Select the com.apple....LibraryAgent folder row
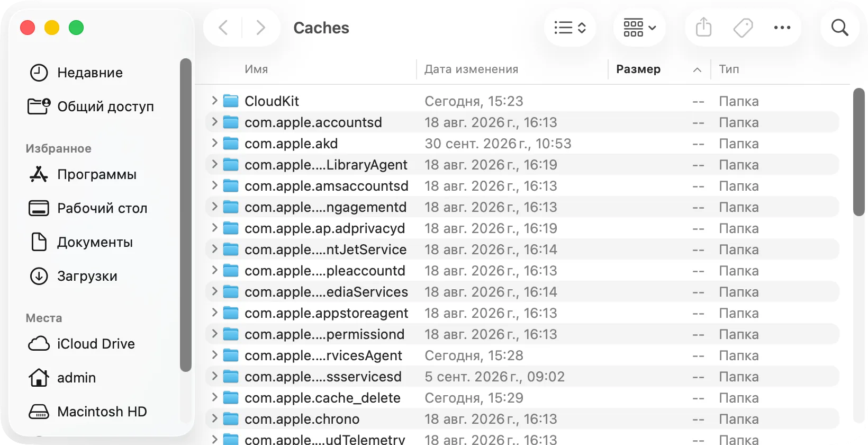Screen dimensions: 868x445 tap(522, 165)
